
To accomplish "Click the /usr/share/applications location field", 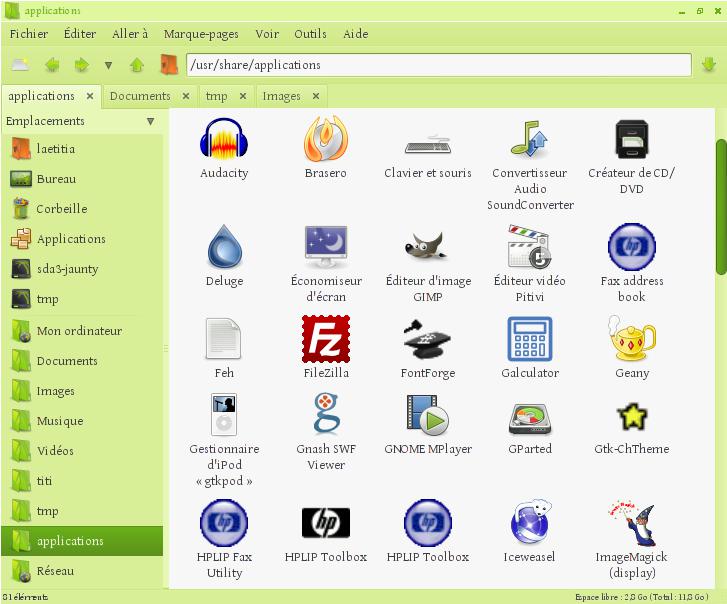I will [x=438, y=65].
